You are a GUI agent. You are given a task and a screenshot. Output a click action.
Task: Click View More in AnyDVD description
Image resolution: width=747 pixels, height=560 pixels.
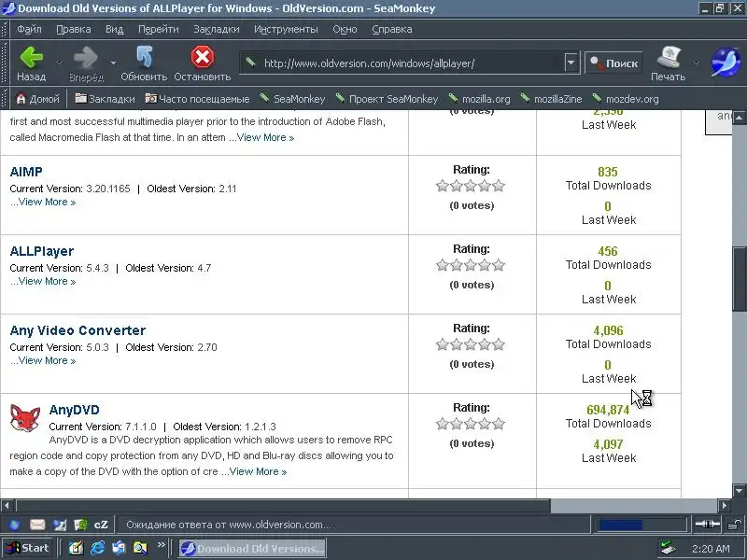coord(258,471)
